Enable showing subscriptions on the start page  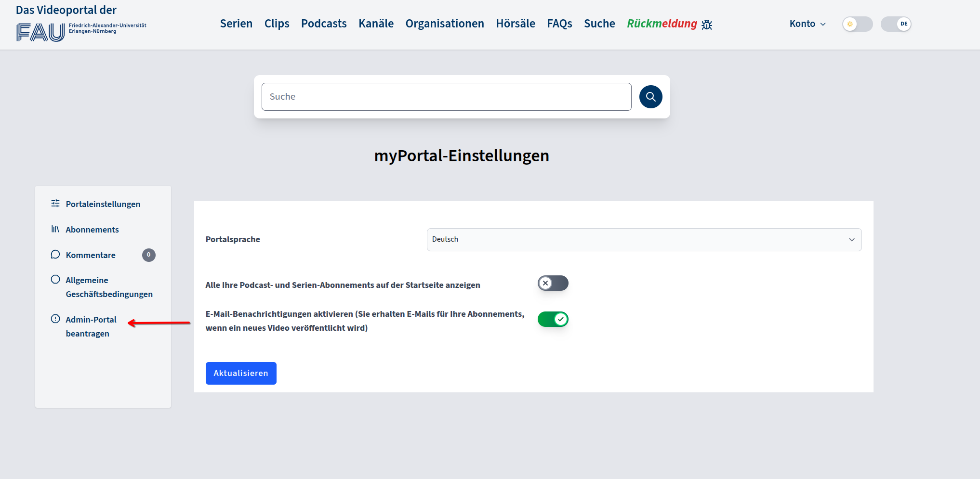553,283
